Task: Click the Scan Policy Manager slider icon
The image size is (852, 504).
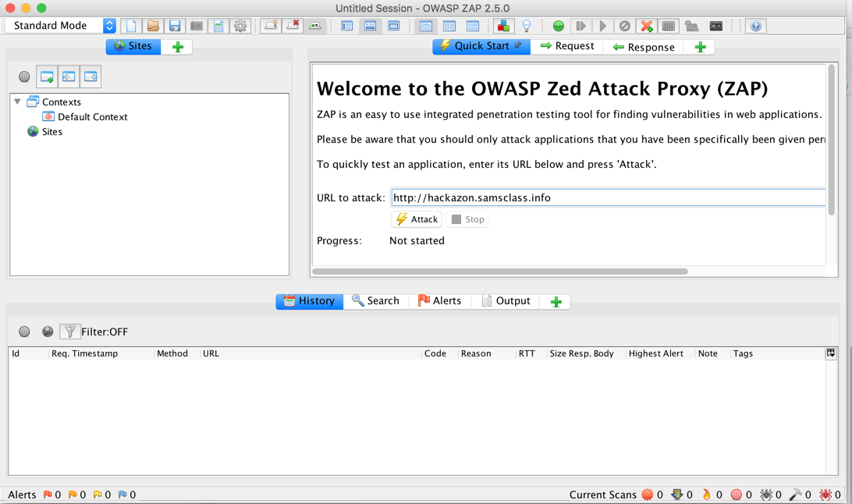Action: pos(669,26)
